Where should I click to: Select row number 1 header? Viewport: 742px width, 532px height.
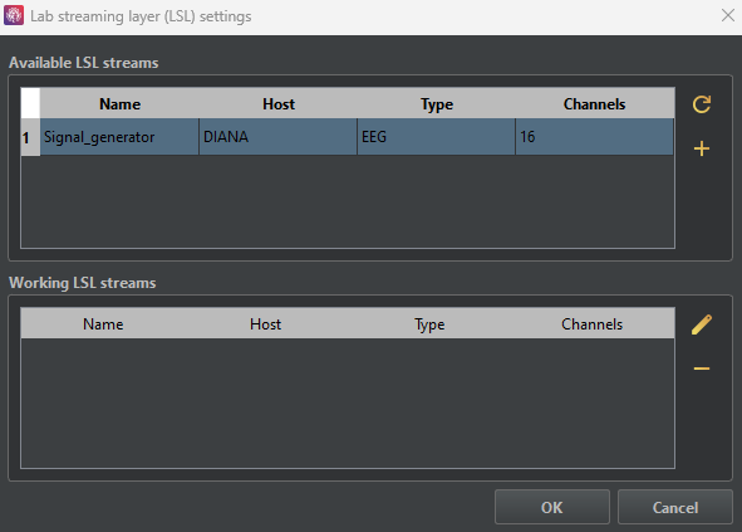tap(29, 137)
